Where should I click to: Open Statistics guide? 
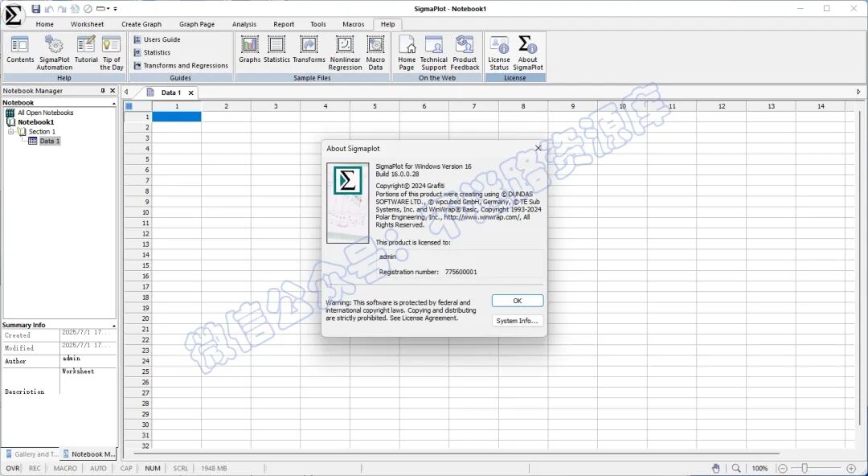click(x=152, y=52)
